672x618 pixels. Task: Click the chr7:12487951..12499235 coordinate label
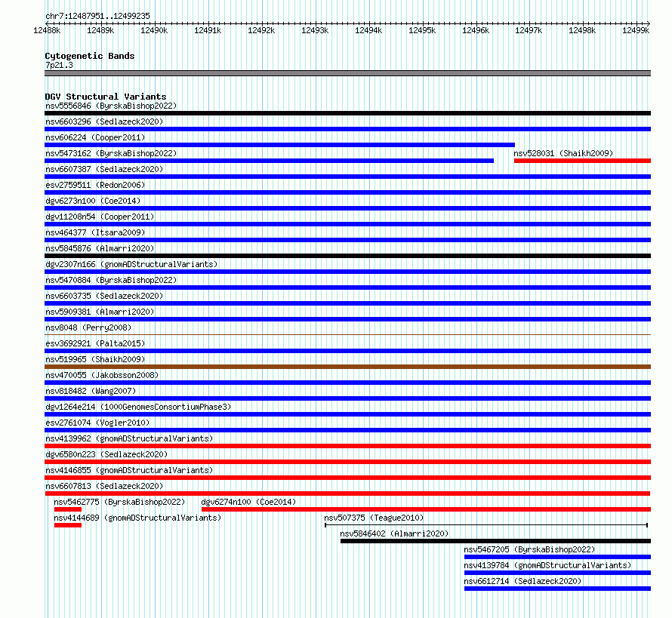click(97, 17)
